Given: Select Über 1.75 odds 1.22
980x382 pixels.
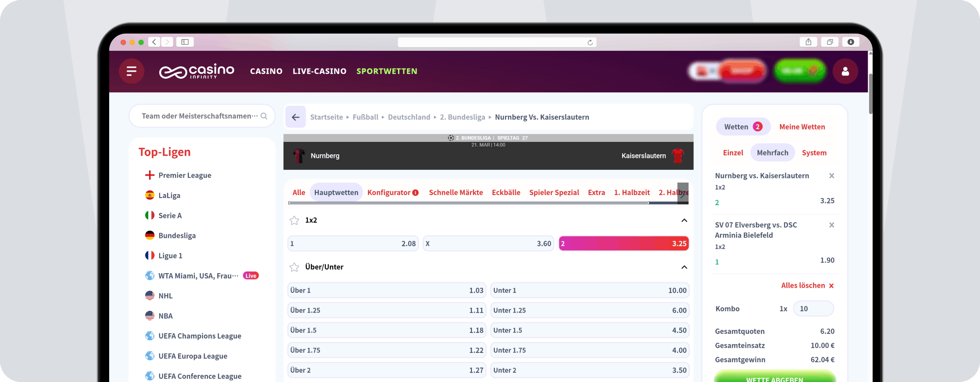Looking at the screenshot, I should tap(387, 350).
